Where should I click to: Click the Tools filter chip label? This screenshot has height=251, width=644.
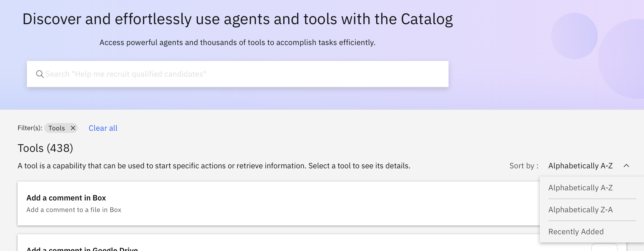click(57, 128)
